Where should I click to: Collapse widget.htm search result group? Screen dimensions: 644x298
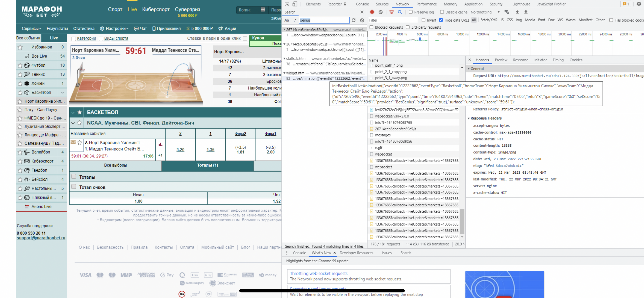coord(284,73)
